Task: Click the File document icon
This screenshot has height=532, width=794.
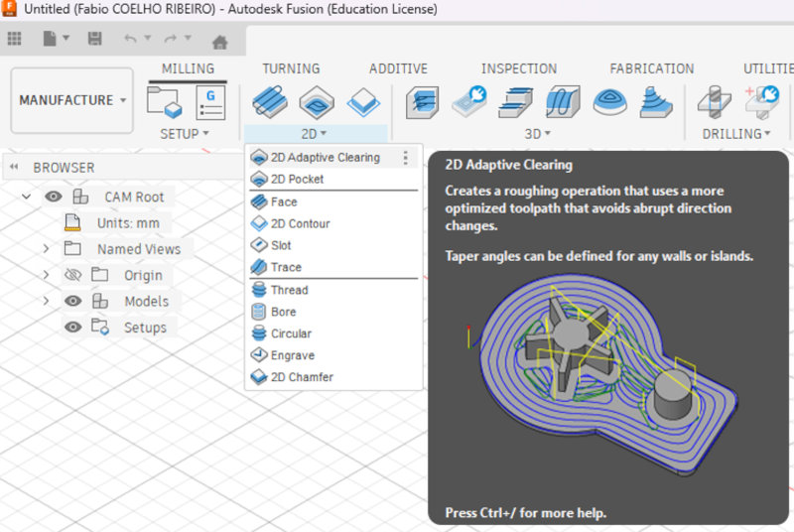Action: pyautogui.click(x=50, y=39)
